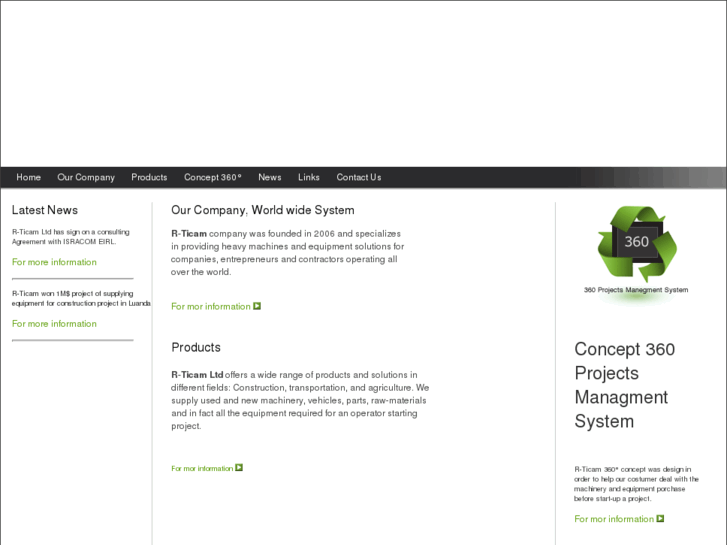The image size is (727, 545).
Task: Open the Products menu item
Action: click(x=149, y=177)
